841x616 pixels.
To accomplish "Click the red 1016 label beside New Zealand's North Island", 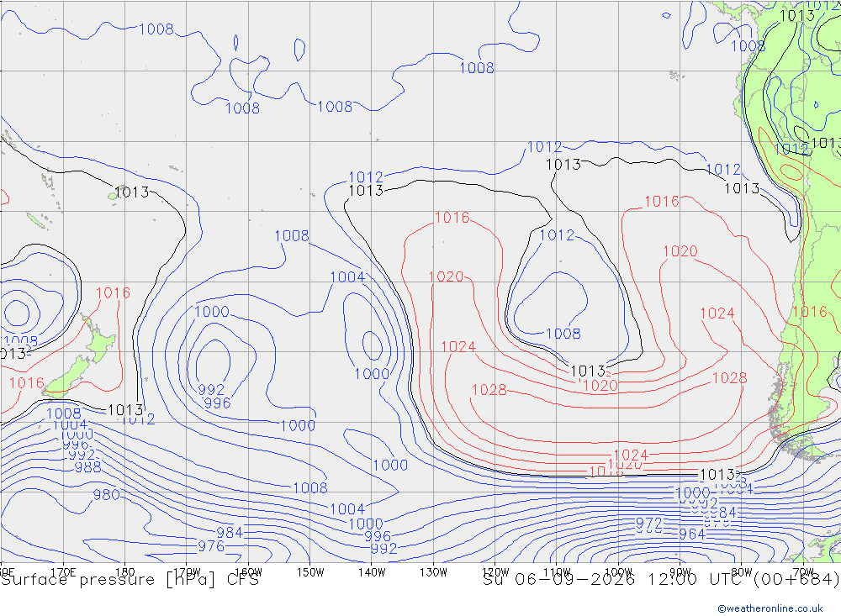I will pyautogui.click(x=114, y=292).
